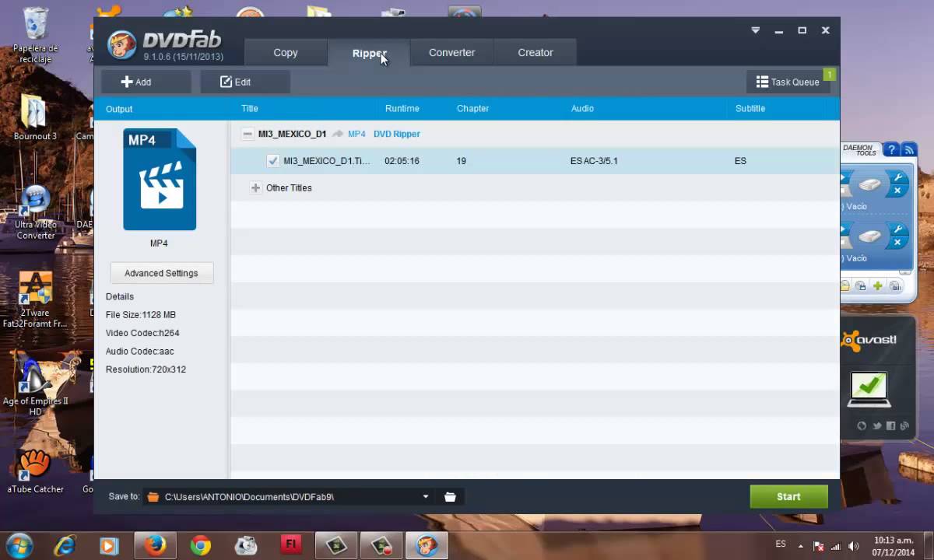The image size is (934, 560).
Task: Click the MP4 profile link in source row
Action: coord(356,134)
